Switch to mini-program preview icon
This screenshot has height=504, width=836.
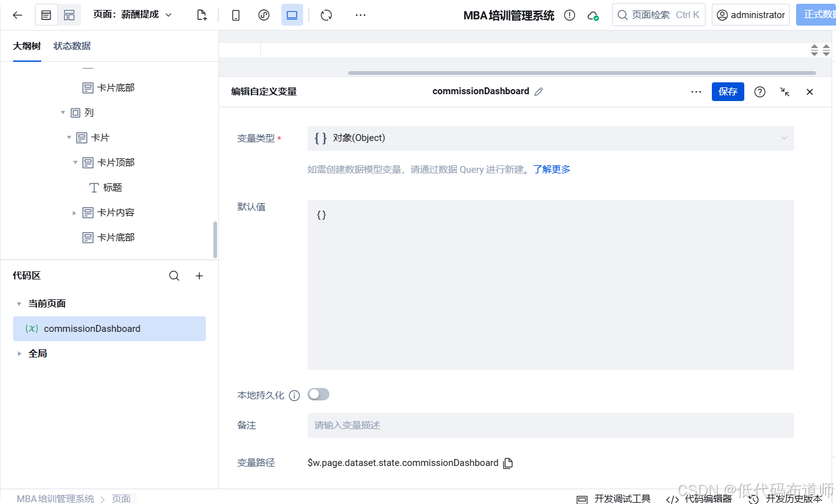(x=264, y=15)
